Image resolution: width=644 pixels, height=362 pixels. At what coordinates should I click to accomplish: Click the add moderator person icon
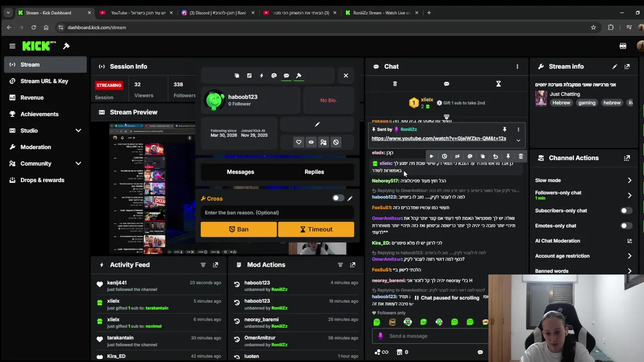point(324,142)
